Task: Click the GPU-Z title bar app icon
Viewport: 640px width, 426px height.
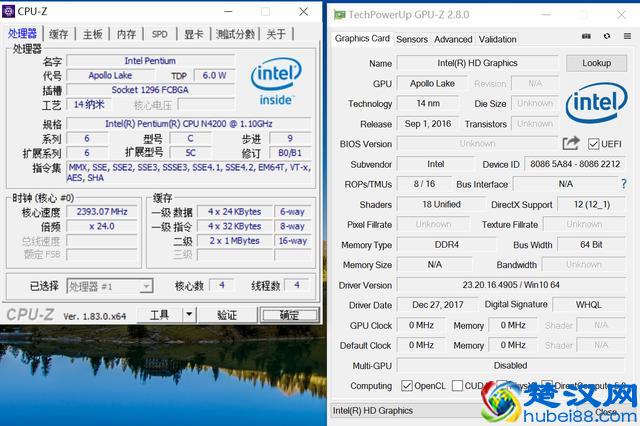Action: coord(339,15)
